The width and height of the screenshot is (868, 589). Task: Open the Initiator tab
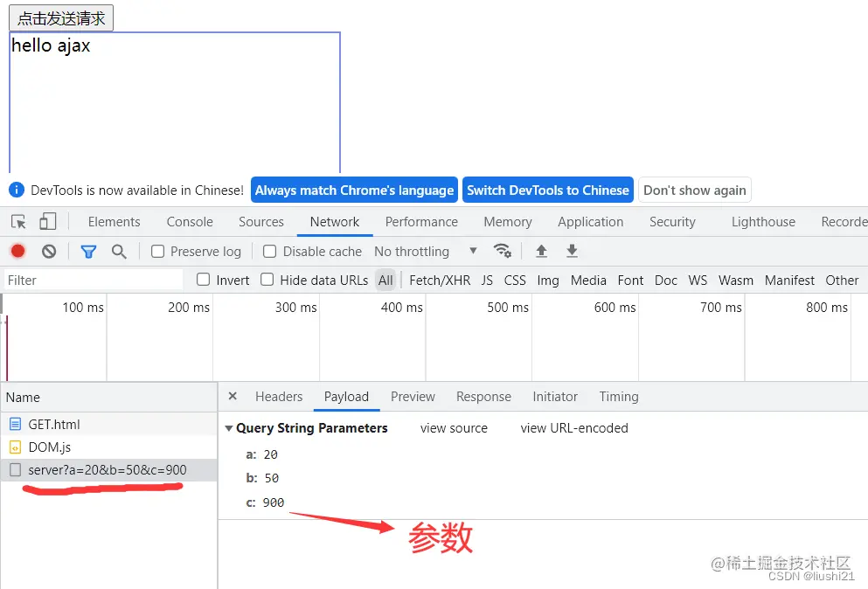point(555,397)
